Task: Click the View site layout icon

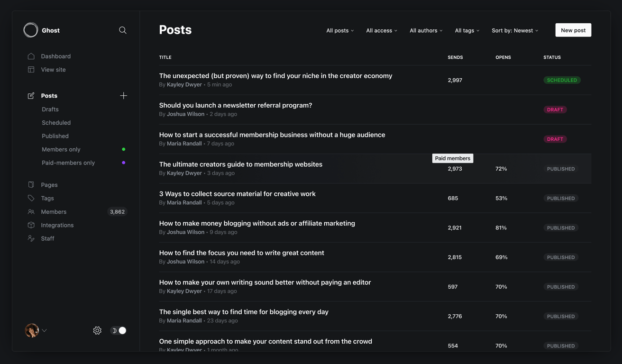Action: (x=31, y=69)
